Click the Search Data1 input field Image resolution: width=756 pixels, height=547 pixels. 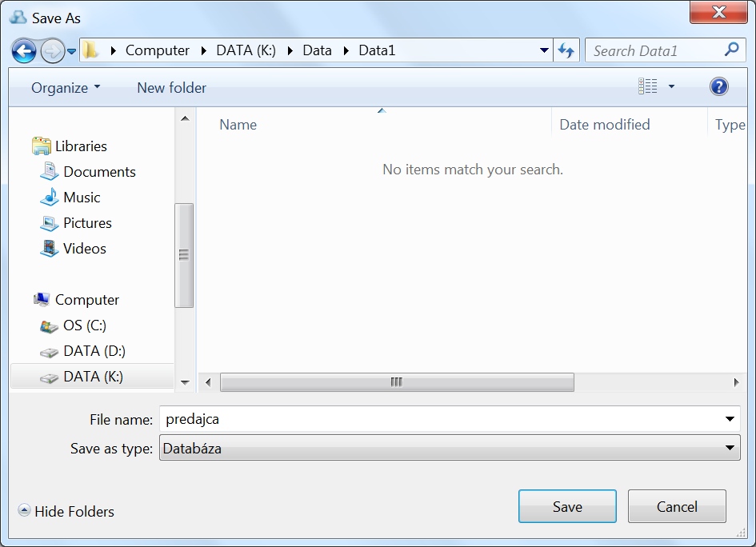(x=654, y=50)
